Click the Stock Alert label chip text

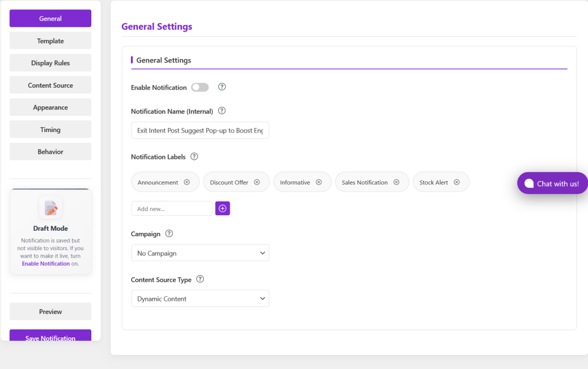434,182
